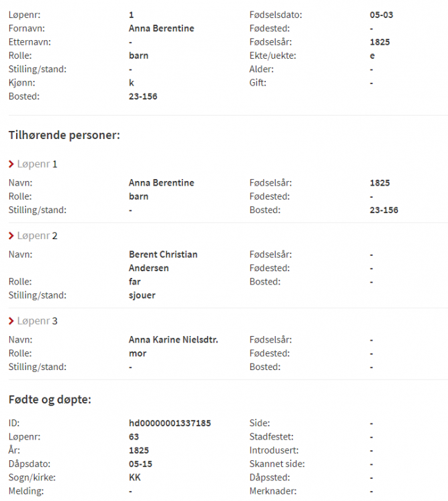Click the Tilhørende personer heading
448x501 pixels.
tap(63, 136)
